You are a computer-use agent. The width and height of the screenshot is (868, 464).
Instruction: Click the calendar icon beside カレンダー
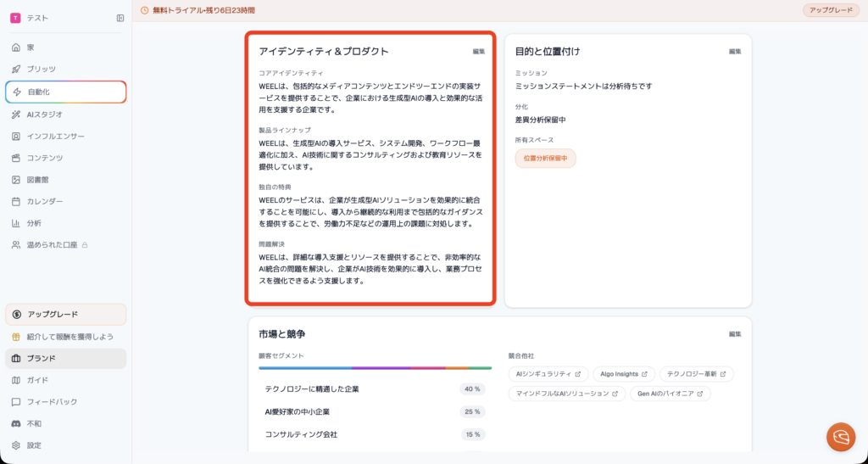[x=16, y=202]
